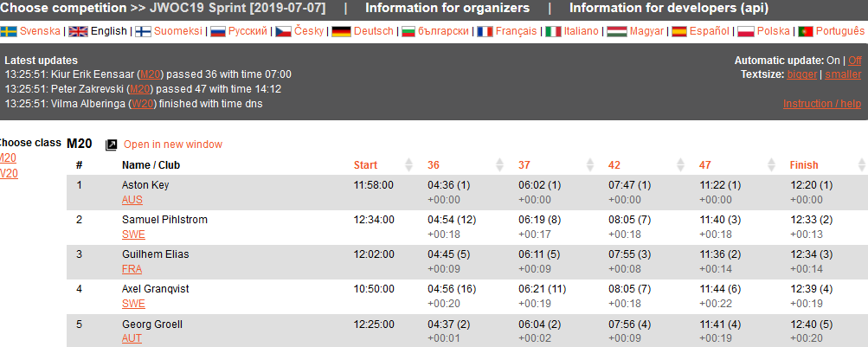Viewport: 868px width, 347px height.
Task: Click the Swedish flag icon
Action: [x=8, y=31]
